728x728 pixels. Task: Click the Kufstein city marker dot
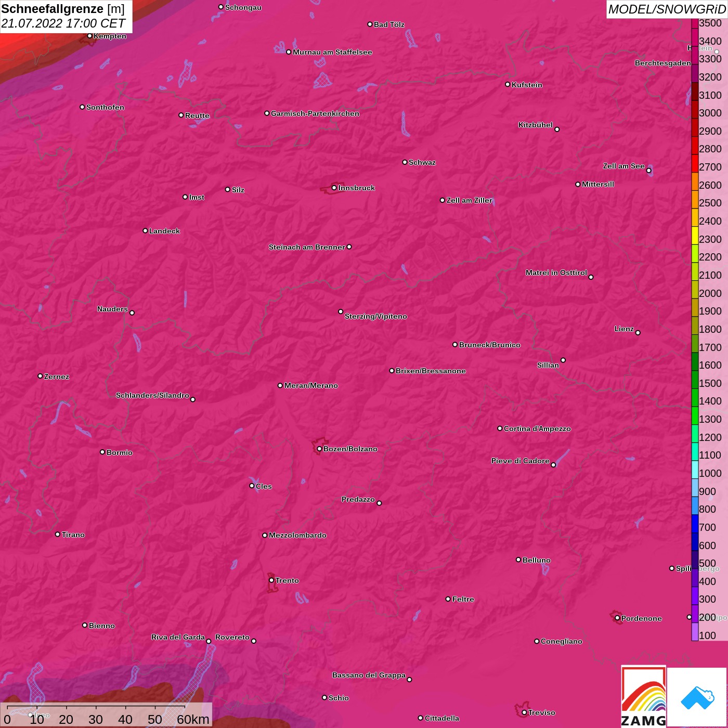[508, 84]
